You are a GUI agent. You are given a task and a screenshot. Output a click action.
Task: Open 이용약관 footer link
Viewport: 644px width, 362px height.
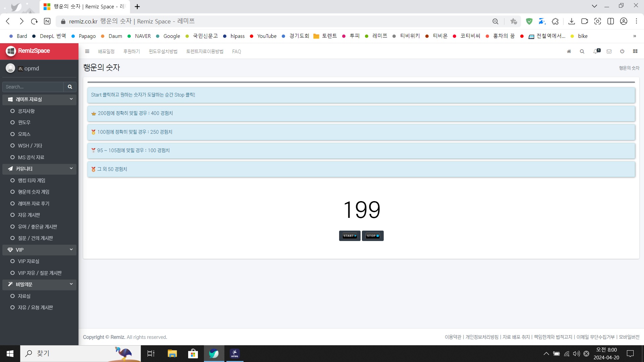tap(453, 337)
